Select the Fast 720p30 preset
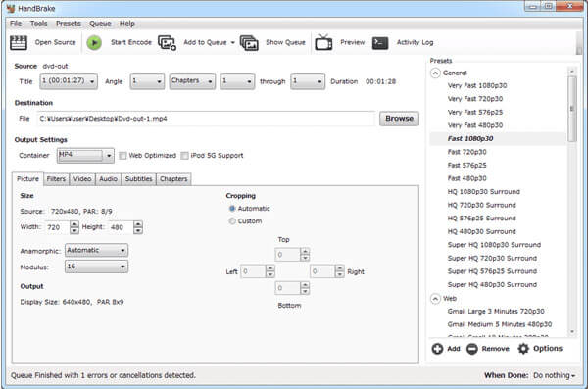Screen dimensions: 588x389 tap(466, 152)
